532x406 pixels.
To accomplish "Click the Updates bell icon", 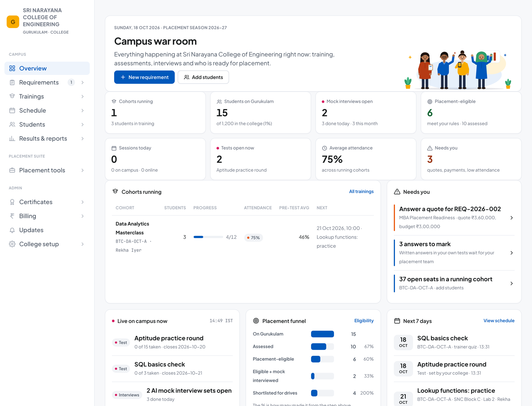I will (12, 230).
